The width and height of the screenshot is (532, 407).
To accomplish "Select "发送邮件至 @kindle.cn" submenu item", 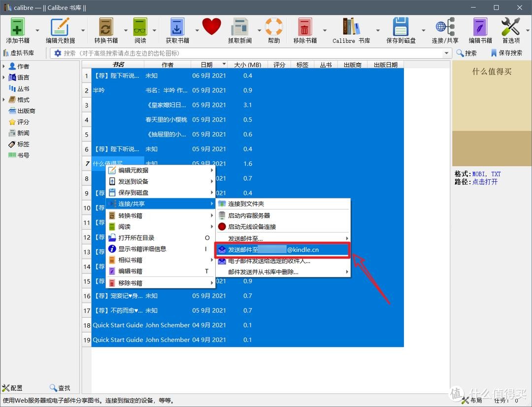I will [x=282, y=250].
